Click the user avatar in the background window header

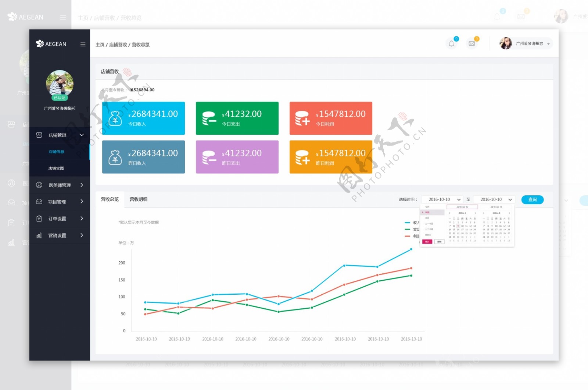[x=561, y=16]
